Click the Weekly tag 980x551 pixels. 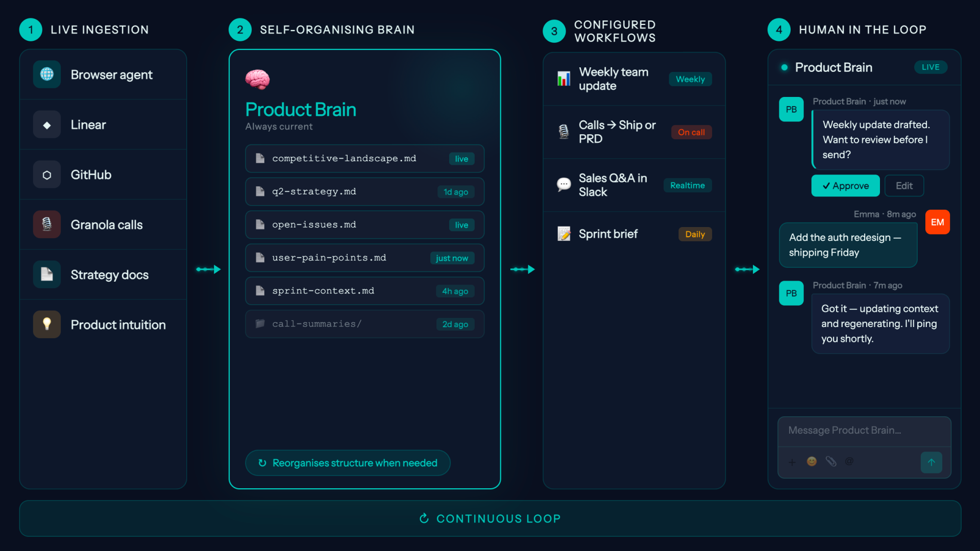click(690, 79)
